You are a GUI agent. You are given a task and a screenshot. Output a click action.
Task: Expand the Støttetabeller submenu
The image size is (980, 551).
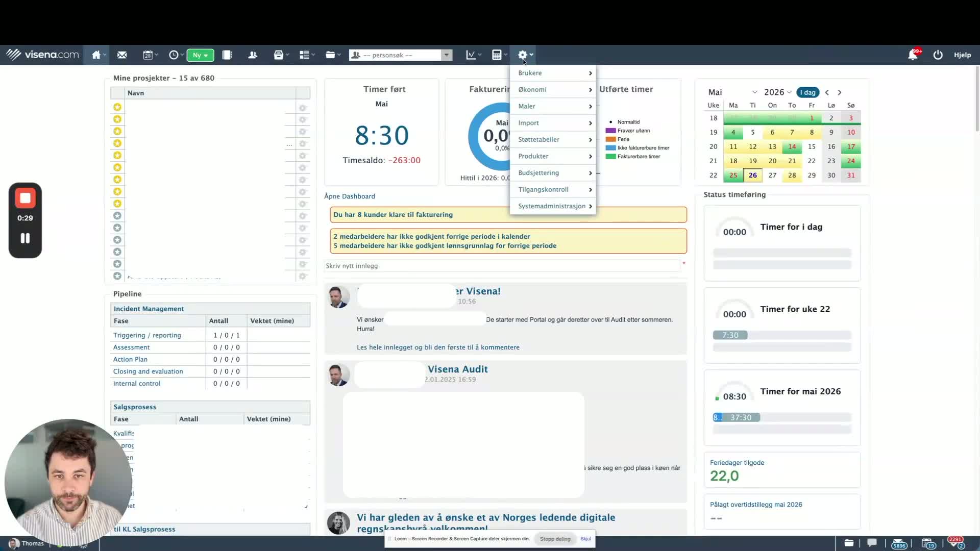click(553, 139)
